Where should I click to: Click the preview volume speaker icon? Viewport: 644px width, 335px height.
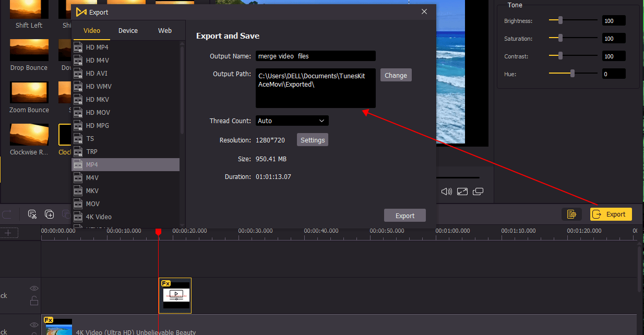click(446, 192)
